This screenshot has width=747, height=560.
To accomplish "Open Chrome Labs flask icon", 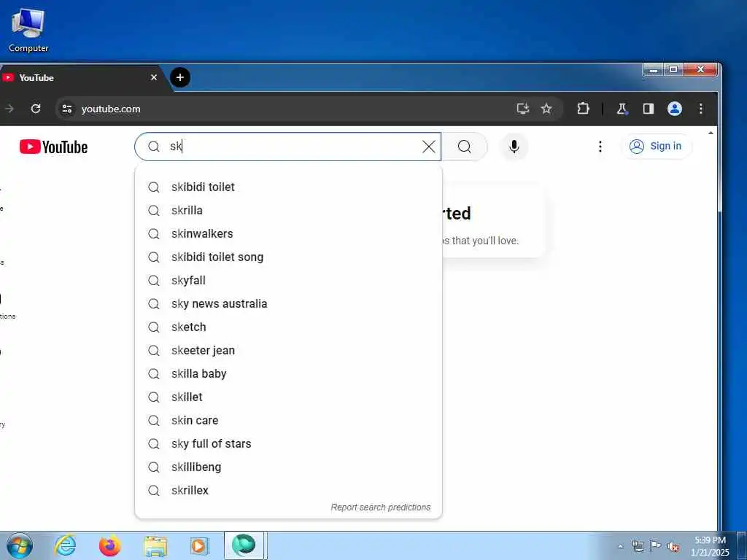I will pyautogui.click(x=622, y=109).
